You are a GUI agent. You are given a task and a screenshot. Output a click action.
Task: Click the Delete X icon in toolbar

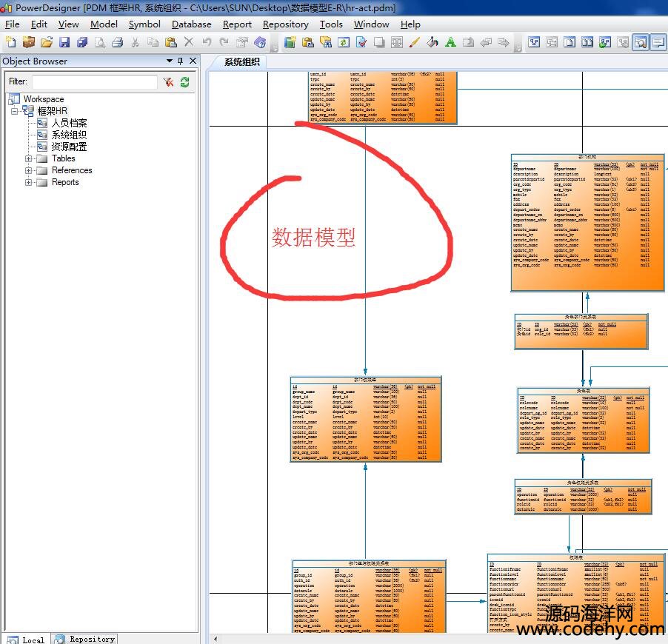pos(189,41)
